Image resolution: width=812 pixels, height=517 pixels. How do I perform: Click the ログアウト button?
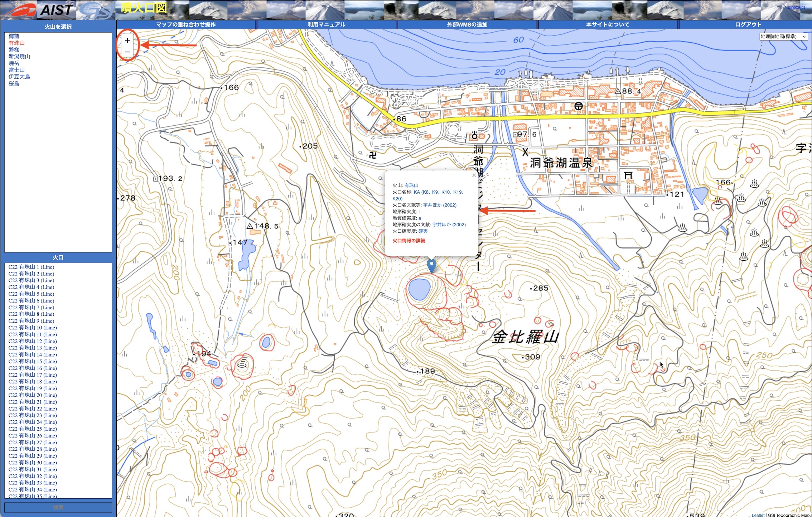click(x=748, y=25)
